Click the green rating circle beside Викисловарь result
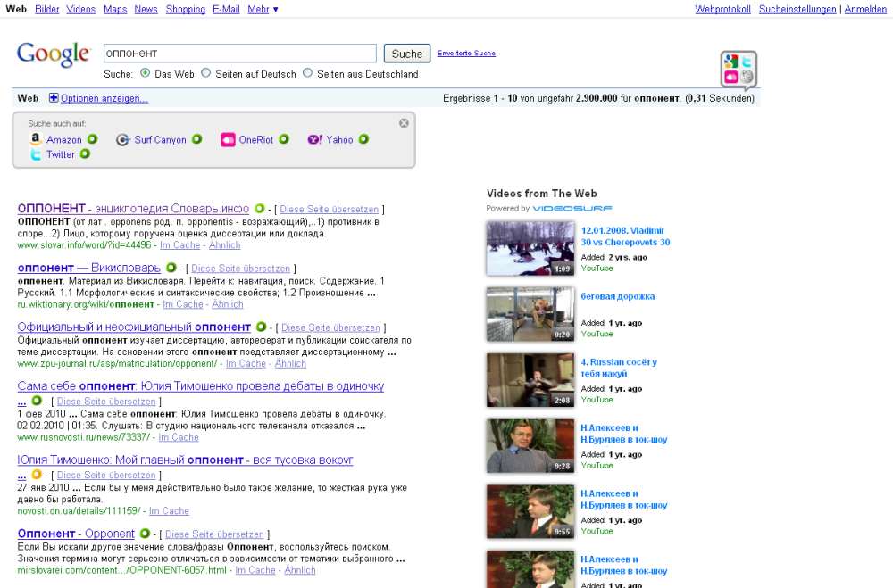 171,267
